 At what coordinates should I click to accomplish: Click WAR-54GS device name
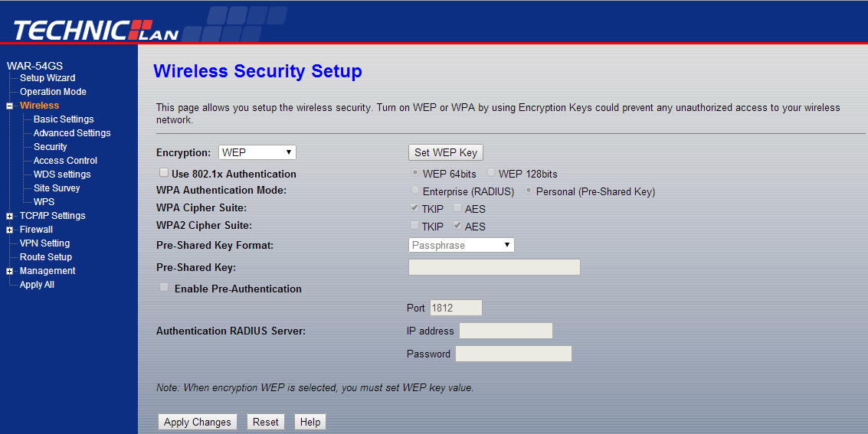[x=35, y=66]
